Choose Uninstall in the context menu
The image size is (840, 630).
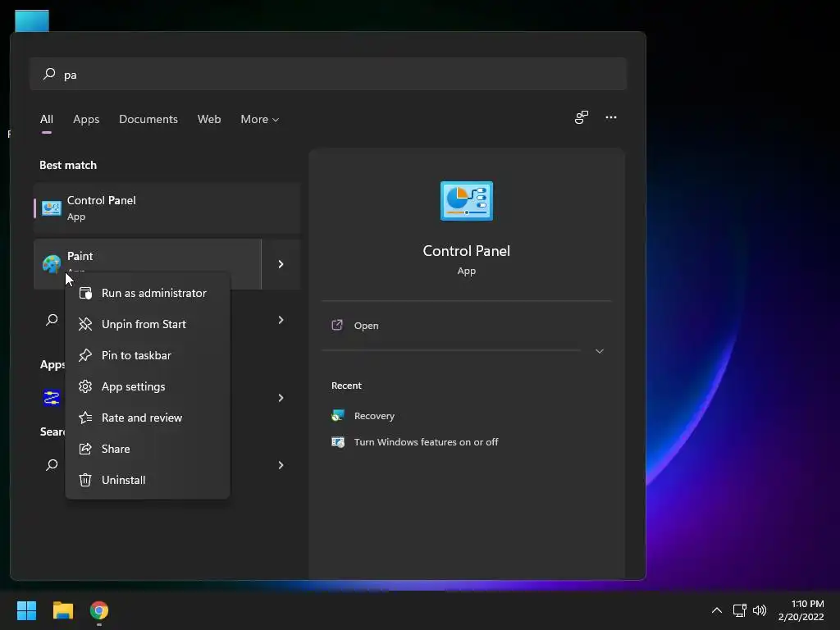pyautogui.click(x=148, y=479)
